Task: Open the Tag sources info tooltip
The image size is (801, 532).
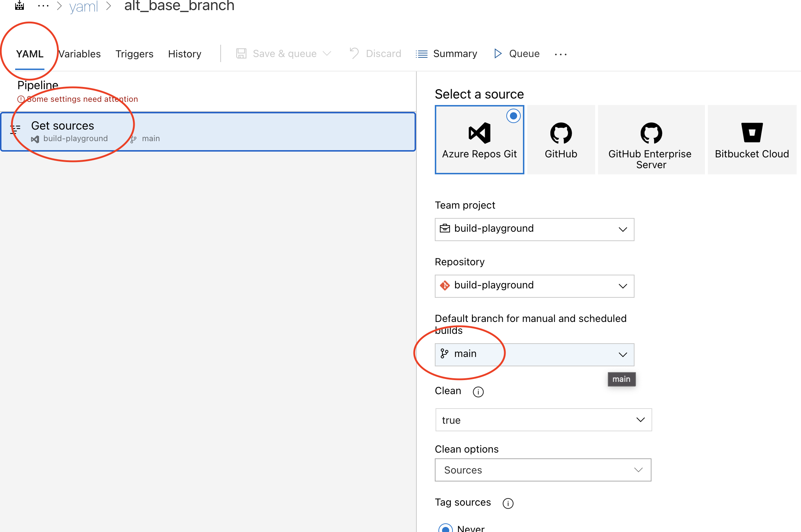Action: pyautogui.click(x=508, y=503)
